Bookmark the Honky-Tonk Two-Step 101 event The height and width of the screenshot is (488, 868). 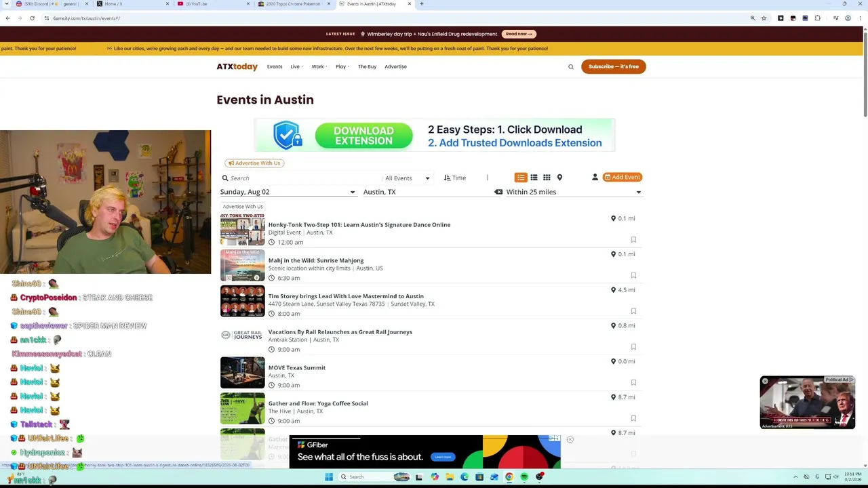(x=633, y=240)
